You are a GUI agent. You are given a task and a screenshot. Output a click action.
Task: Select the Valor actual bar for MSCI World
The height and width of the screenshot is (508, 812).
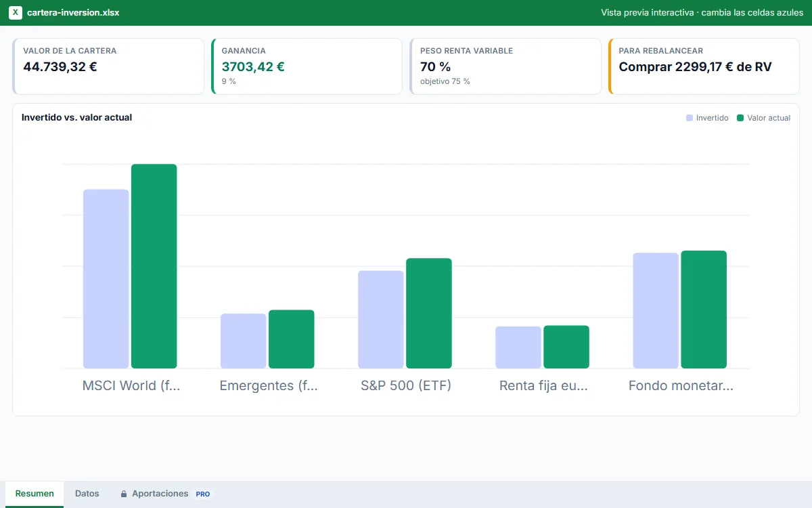click(154, 266)
